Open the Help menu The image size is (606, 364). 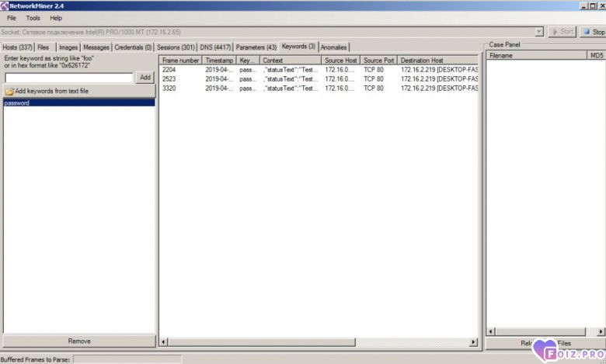click(56, 18)
